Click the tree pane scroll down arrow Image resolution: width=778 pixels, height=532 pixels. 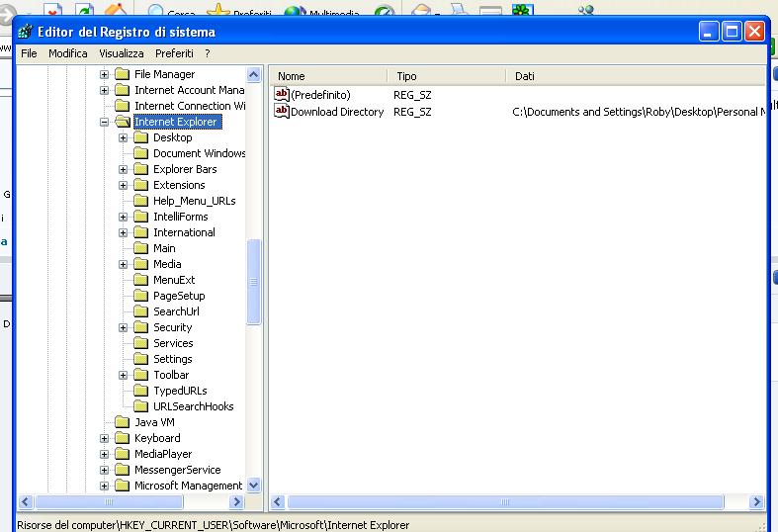(253, 486)
